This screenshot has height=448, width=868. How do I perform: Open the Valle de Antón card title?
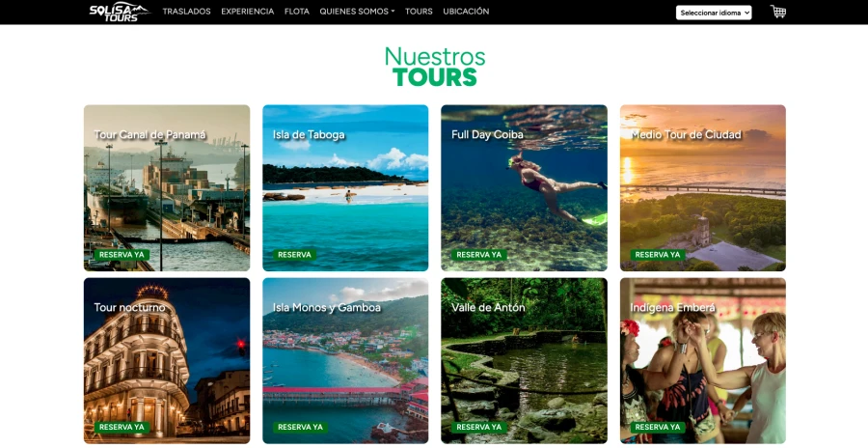pos(488,307)
